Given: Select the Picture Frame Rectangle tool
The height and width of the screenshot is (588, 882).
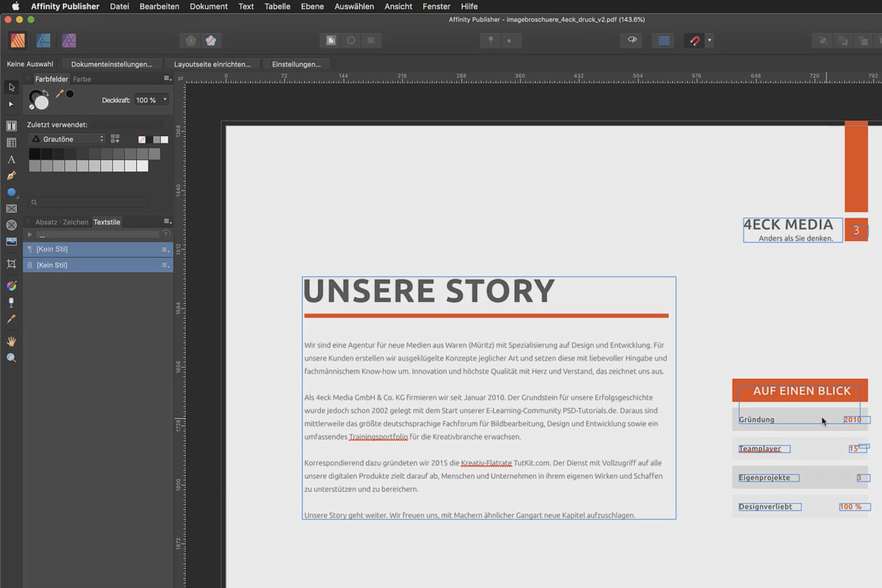Looking at the screenshot, I should 11,209.
